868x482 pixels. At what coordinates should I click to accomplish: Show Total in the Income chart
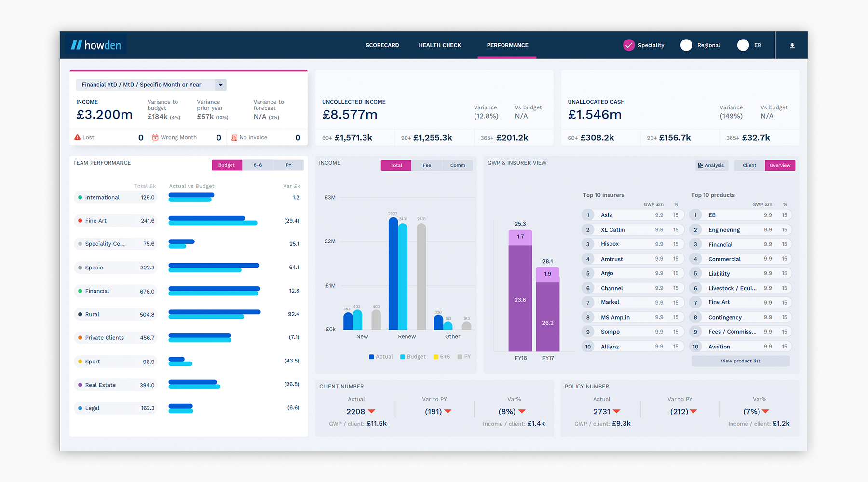tap(396, 165)
